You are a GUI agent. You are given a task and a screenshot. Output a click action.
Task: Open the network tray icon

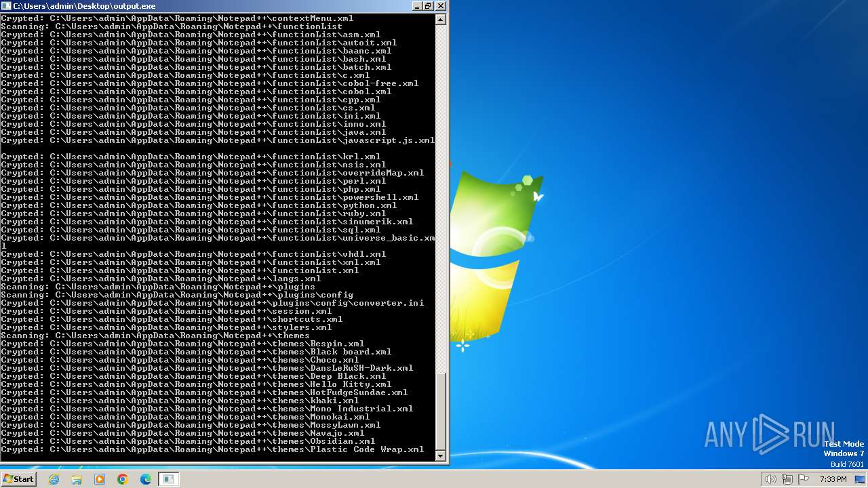tap(787, 479)
